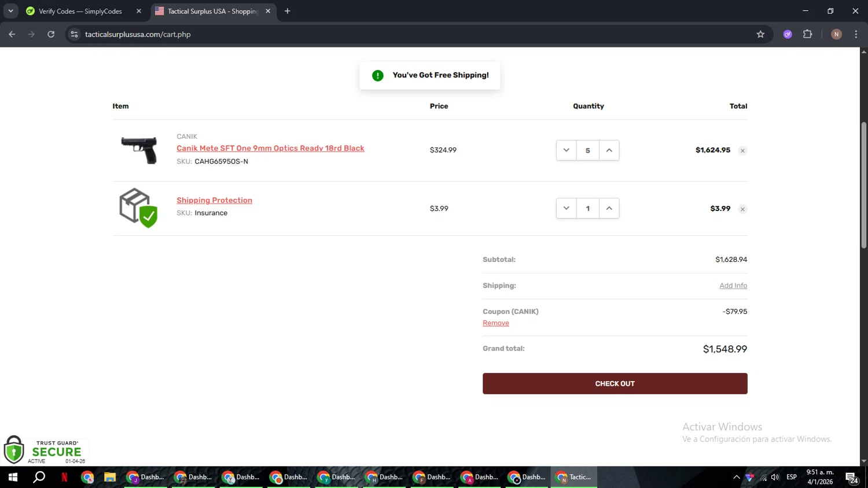Click Shipping Protection quantity field showing 1
The height and width of the screenshot is (488, 868).
pos(587,208)
